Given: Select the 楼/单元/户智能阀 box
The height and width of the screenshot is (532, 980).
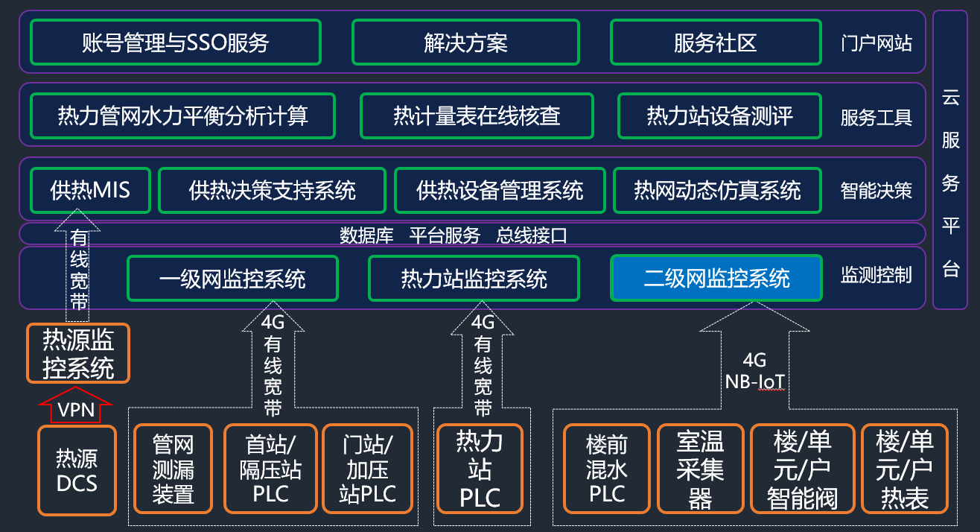Looking at the screenshot, I should coord(802,467).
